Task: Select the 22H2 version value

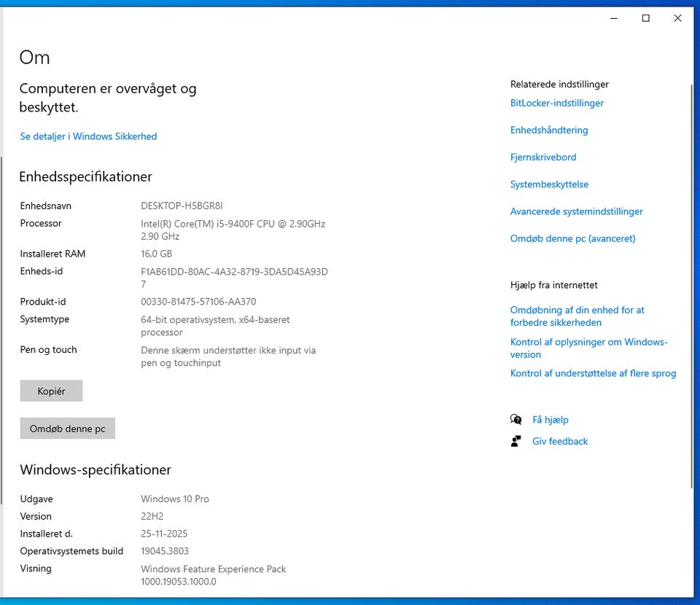Action: point(152,516)
